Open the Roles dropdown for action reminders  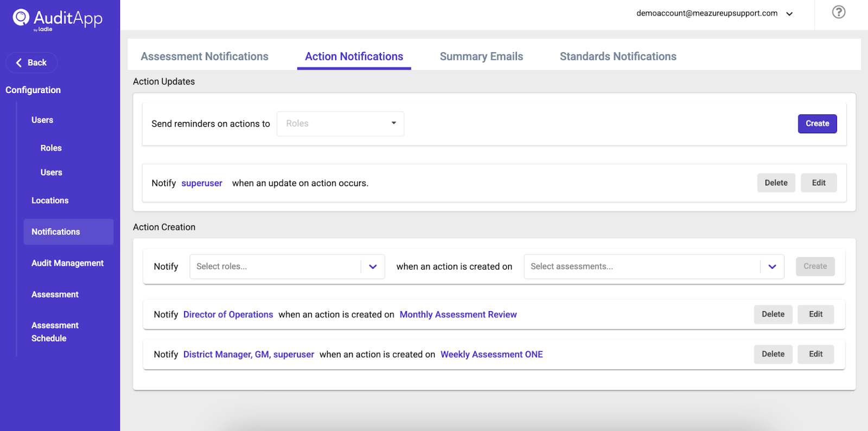coord(340,124)
